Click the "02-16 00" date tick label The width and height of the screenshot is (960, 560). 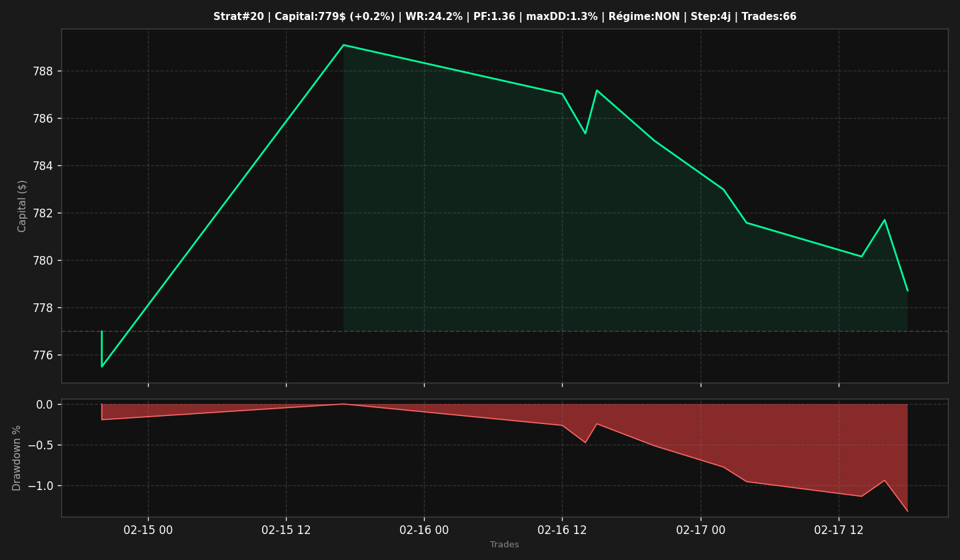click(424, 530)
